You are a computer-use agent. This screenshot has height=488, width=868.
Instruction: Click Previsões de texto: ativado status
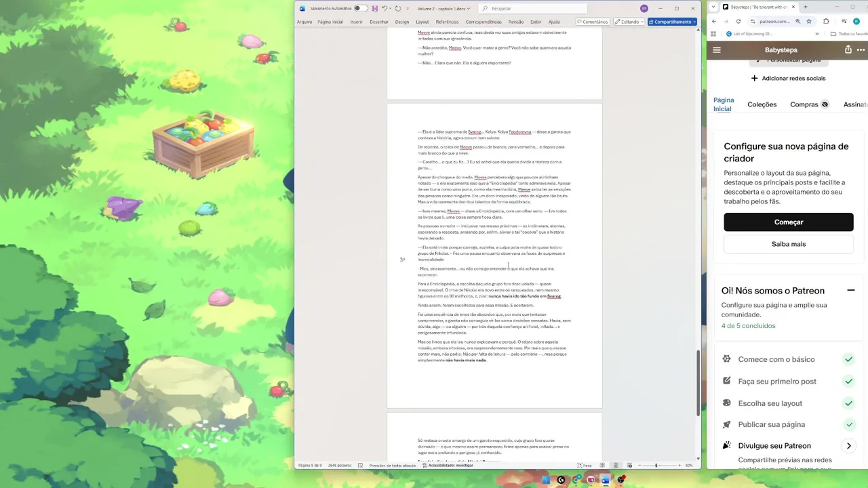tap(392, 466)
